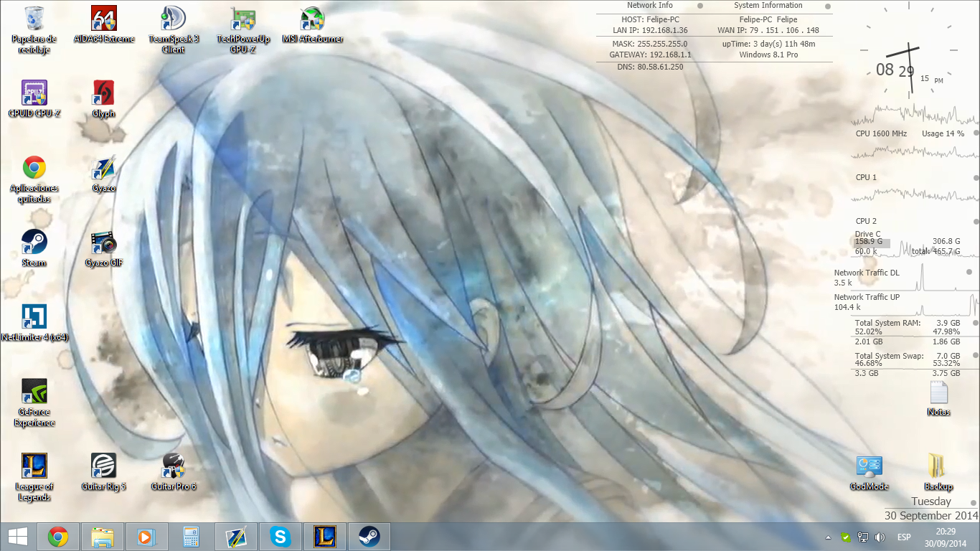Click the GodMode desktop icon
980x551 pixels.
coord(869,472)
